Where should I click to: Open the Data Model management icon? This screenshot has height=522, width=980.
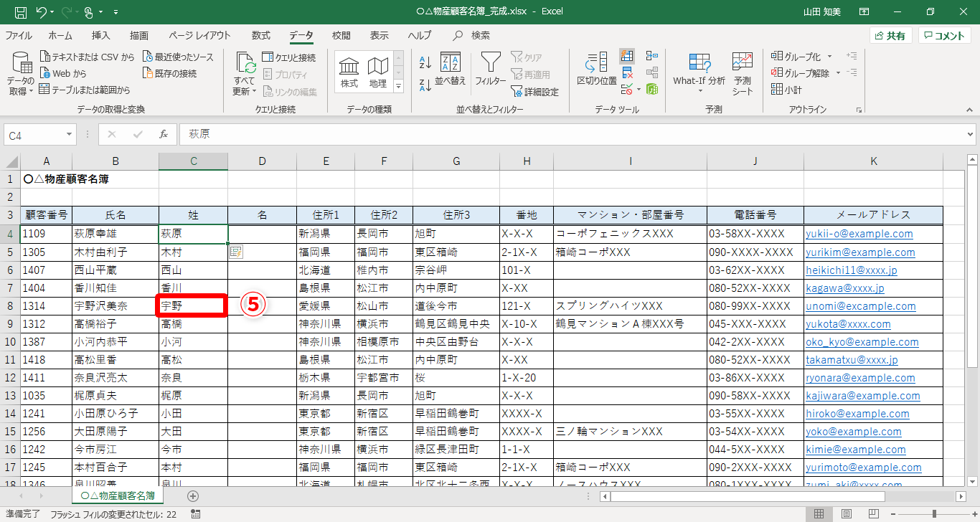click(x=652, y=90)
